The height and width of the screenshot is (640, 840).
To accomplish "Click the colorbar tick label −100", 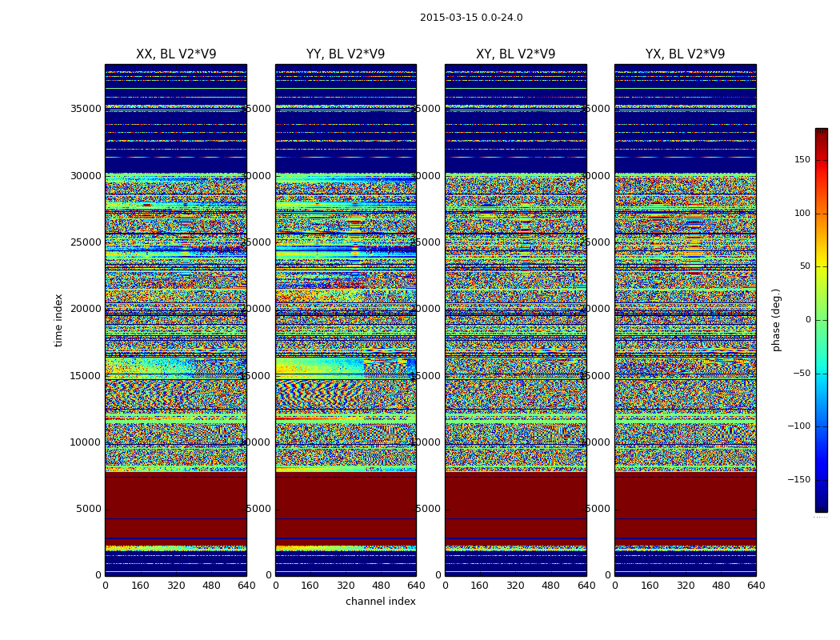I will [x=798, y=426].
